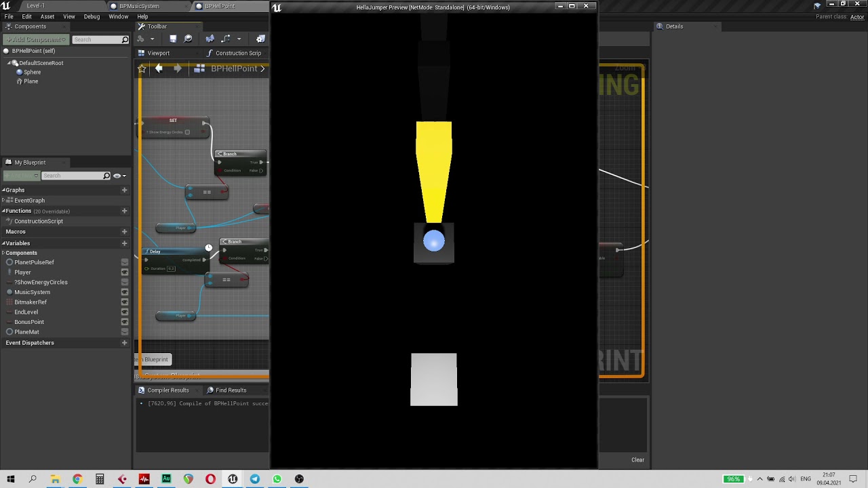Toggle BitmakerRef variable visibility eye
This screenshot has height=488, width=868.
click(125, 302)
